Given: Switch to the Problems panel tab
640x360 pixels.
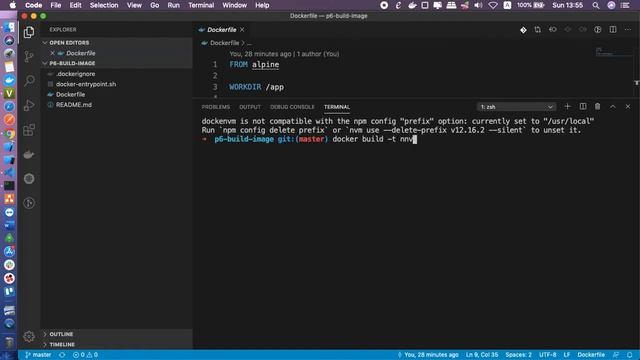Looking at the screenshot, I should pyautogui.click(x=216, y=107).
